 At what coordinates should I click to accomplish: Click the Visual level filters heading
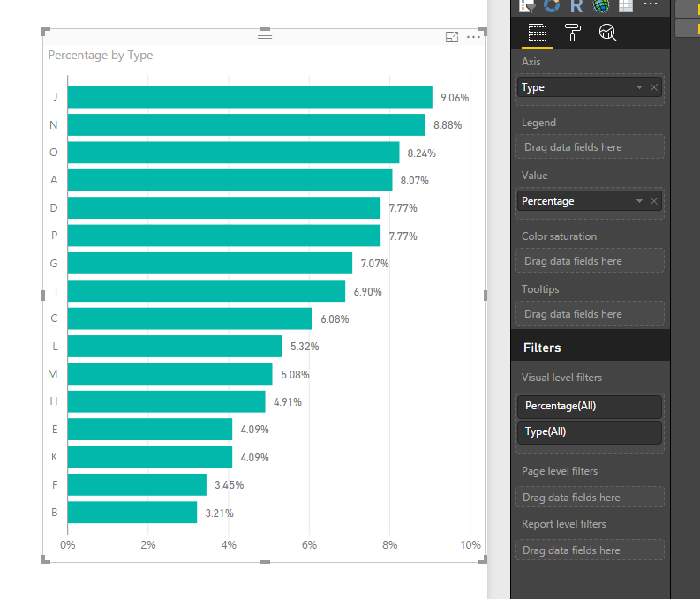click(561, 378)
